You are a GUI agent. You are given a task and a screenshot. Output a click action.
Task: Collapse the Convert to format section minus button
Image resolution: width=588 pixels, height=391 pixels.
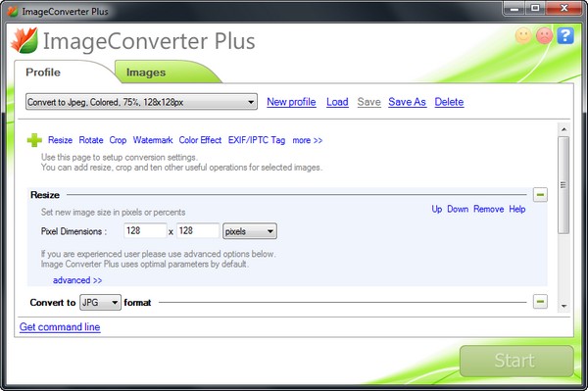tap(540, 302)
